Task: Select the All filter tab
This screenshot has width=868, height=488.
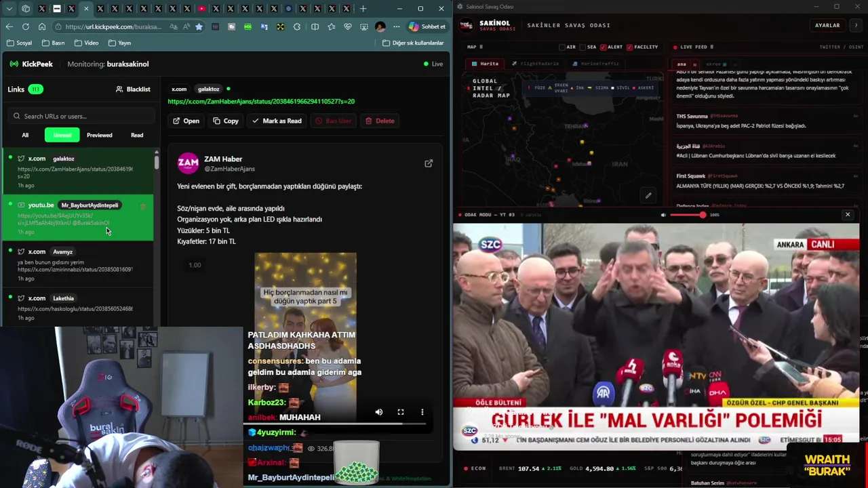Action: pos(25,135)
